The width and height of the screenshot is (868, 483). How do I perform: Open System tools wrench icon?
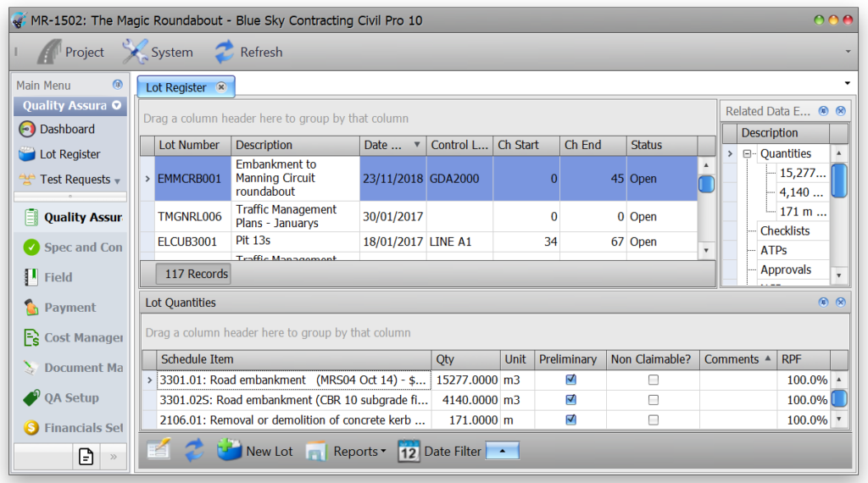135,52
